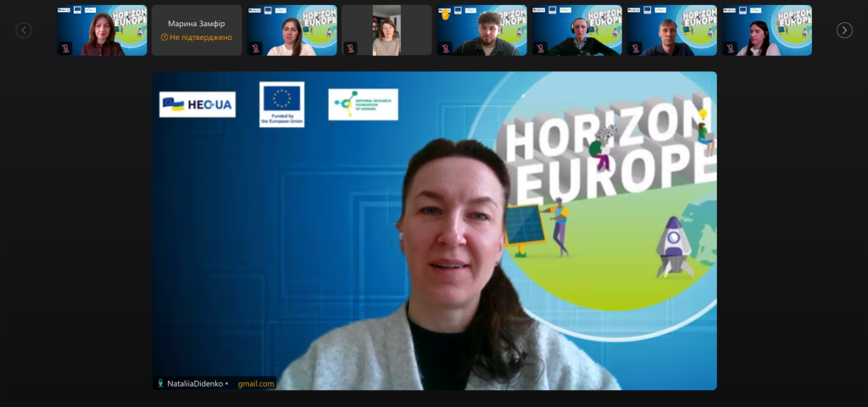868x407 pixels.
Task: Click the muted mic icon on the last participant thumbnail
Action: 730,48
